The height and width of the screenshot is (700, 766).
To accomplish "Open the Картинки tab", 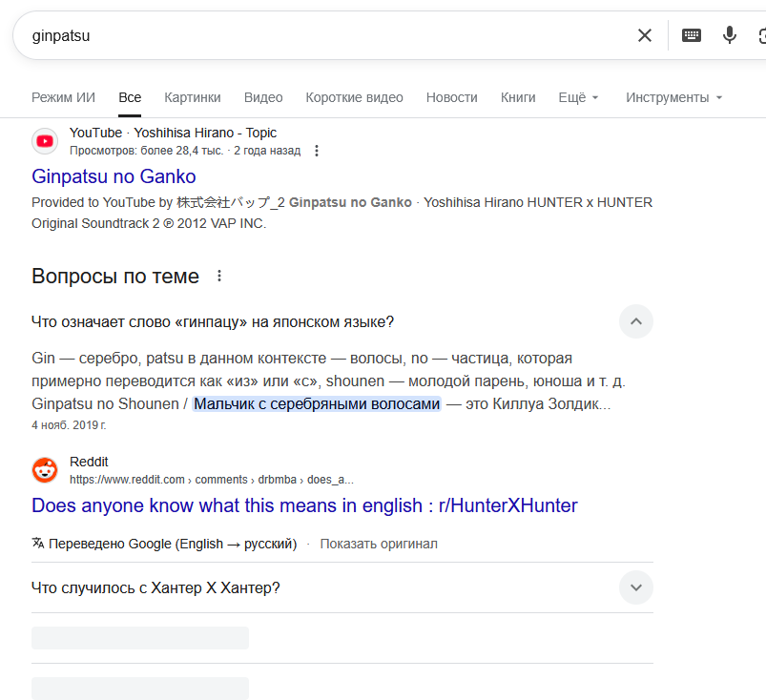I will (x=193, y=97).
